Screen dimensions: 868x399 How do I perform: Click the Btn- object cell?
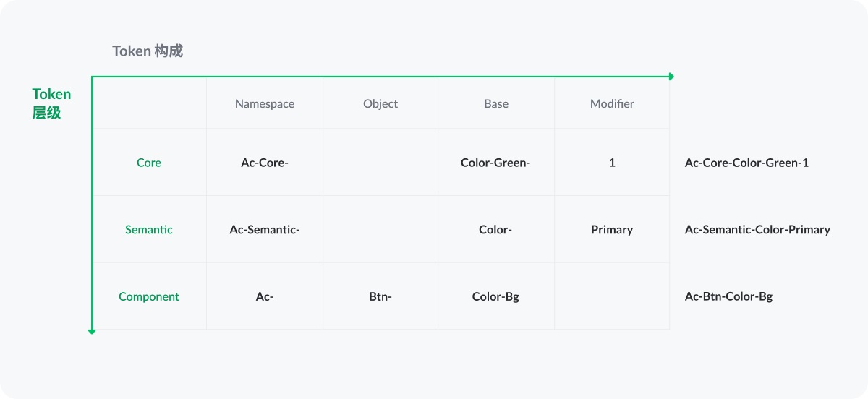[380, 296]
